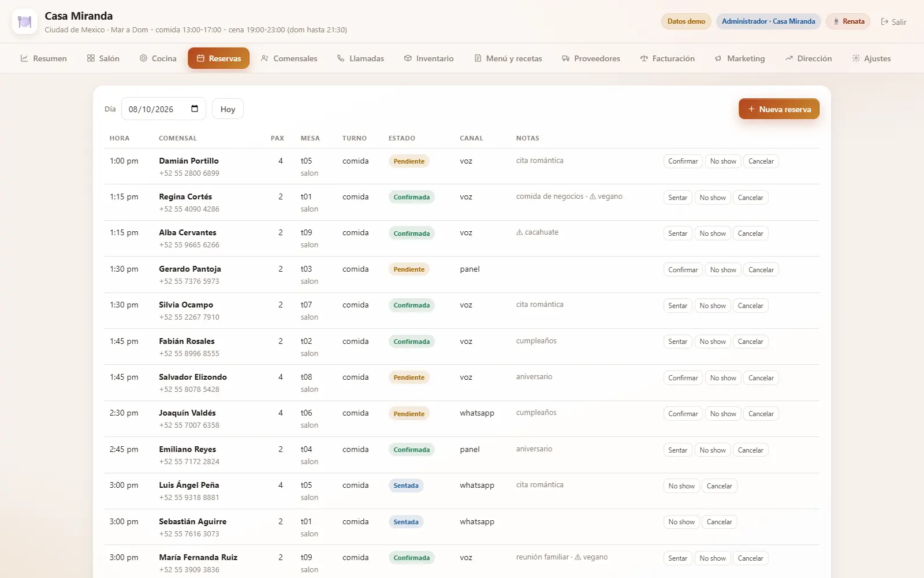Screen dimensions: 924x578
Task: Switch to the Marketing tab
Action: click(740, 58)
